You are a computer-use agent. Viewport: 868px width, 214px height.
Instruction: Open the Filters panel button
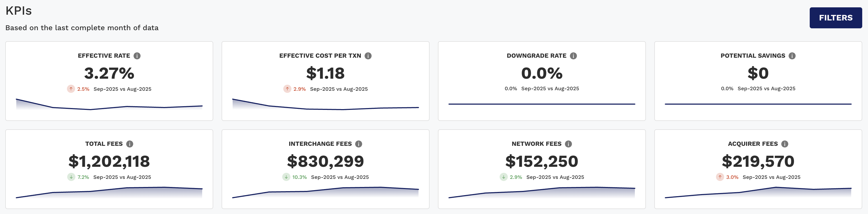point(835,18)
